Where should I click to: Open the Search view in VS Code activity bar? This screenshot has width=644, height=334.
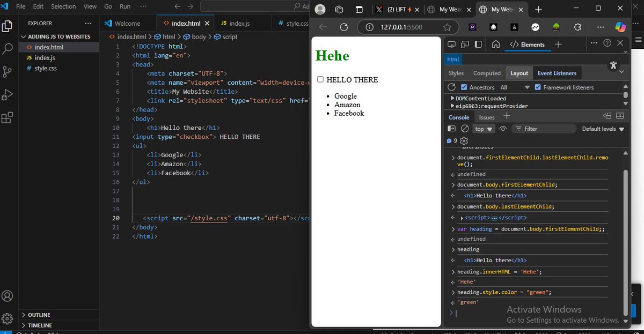pyautogui.click(x=8, y=49)
